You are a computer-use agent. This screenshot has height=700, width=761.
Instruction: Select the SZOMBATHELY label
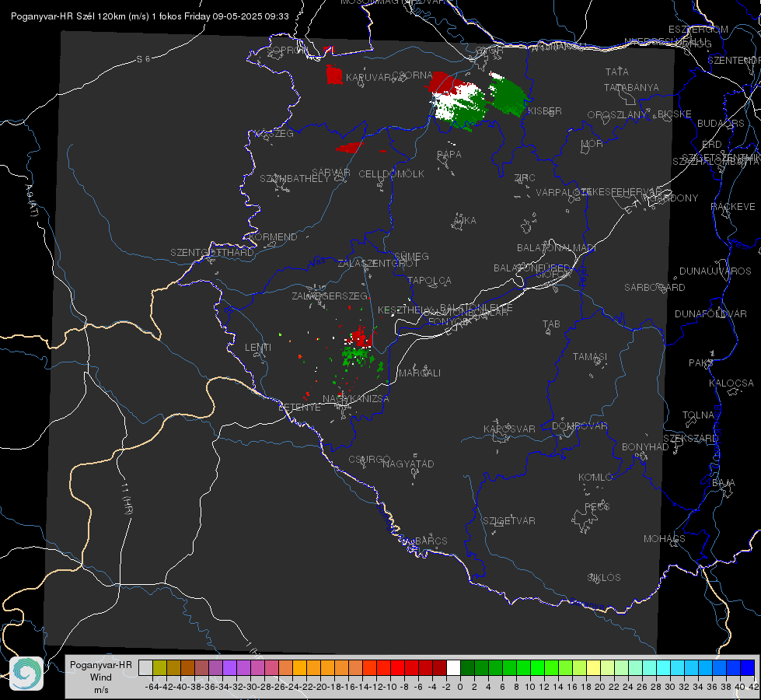pyautogui.click(x=295, y=178)
